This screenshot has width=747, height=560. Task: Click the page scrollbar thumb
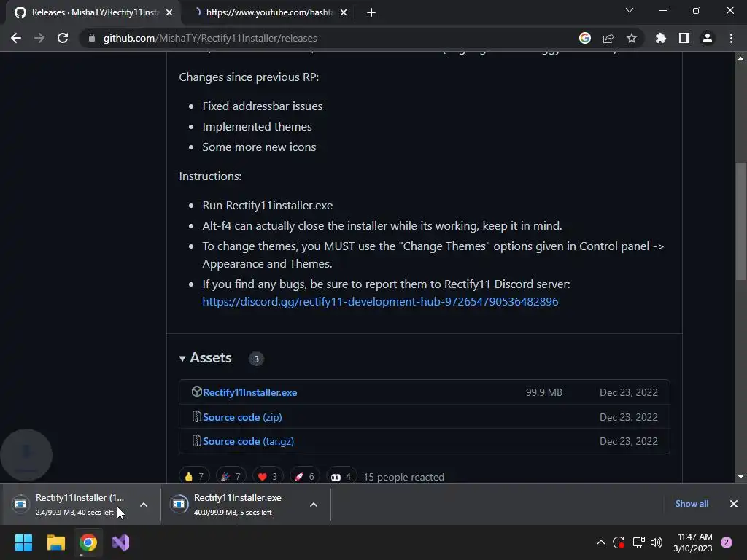coord(740,222)
